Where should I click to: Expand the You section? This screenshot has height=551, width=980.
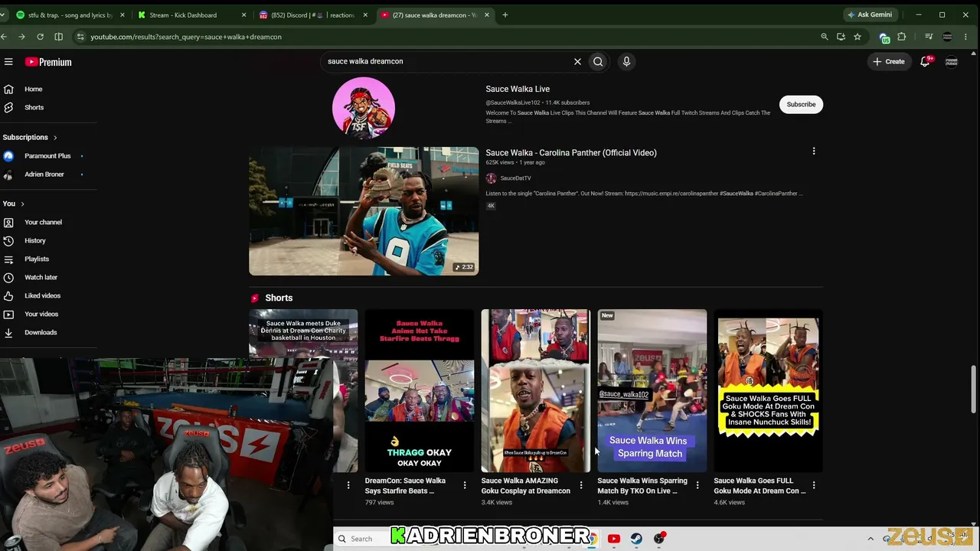[13, 204]
